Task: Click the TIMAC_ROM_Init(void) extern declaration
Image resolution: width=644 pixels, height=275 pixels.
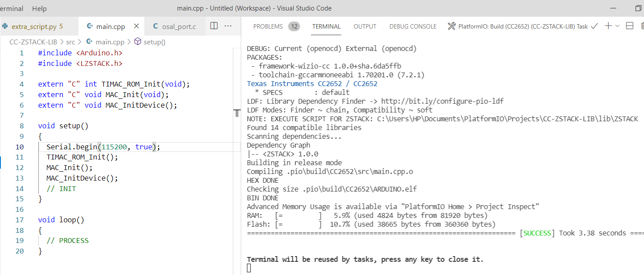Action: pyautogui.click(x=114, y=84)
